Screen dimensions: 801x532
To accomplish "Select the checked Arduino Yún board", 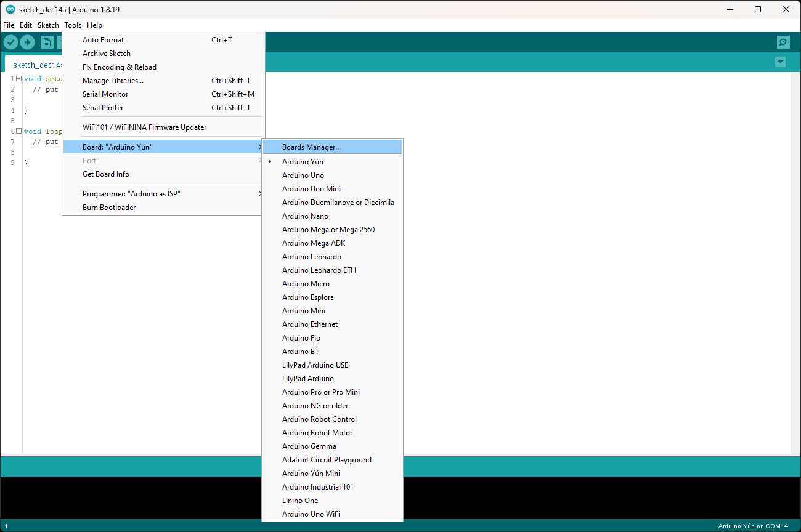I will pos(332,162).
